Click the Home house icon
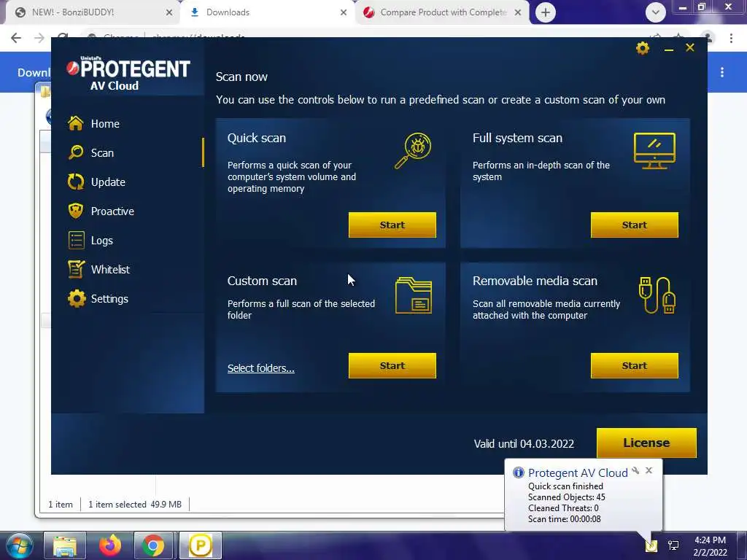The width and height of the screenshot is (747, 560). coord(76,123)
